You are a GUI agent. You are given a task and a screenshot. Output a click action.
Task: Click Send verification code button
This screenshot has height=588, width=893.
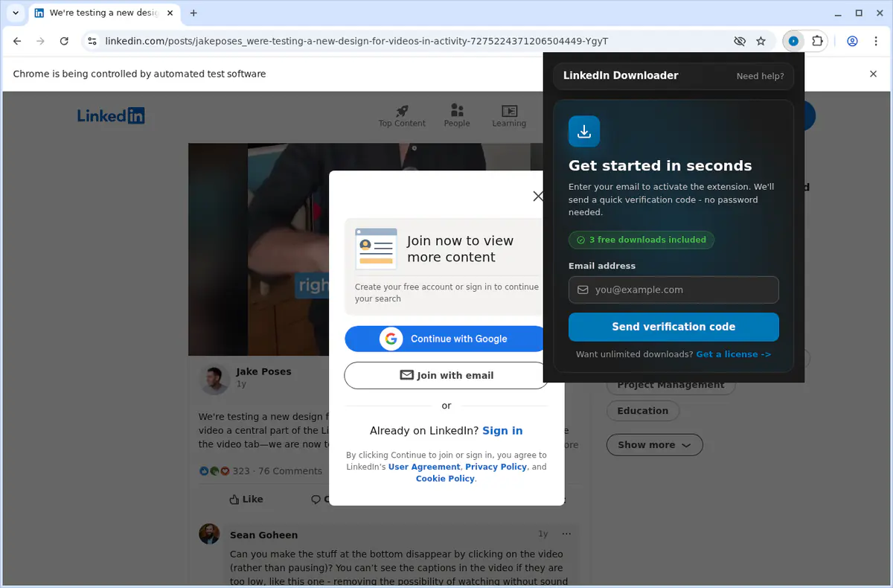coord(673,327)
